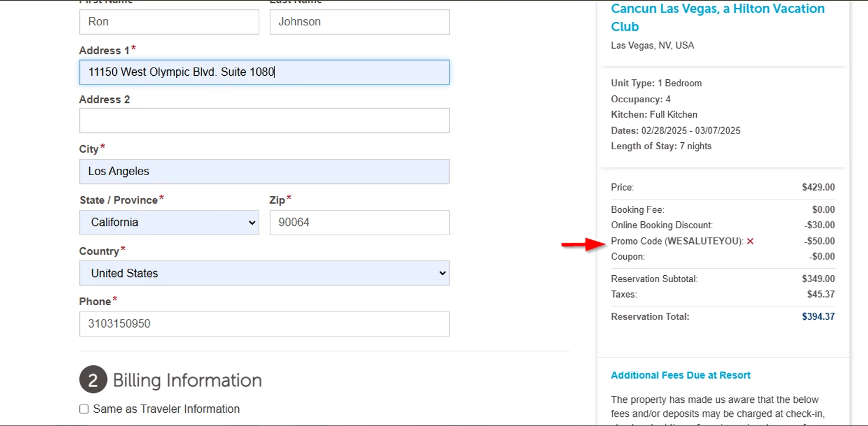
Task: Click the Reservation Subtotal value $349.00
Action: [x=818, y=279]
